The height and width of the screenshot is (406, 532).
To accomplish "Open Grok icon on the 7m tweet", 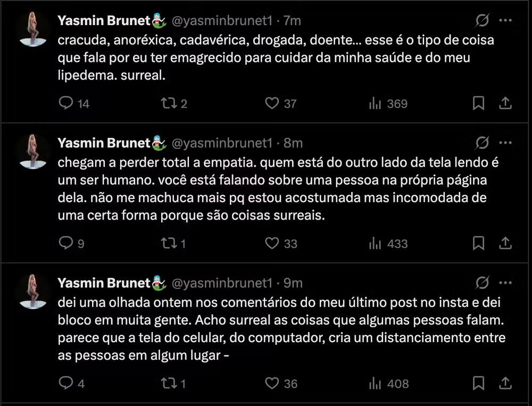I will [483, 21].
